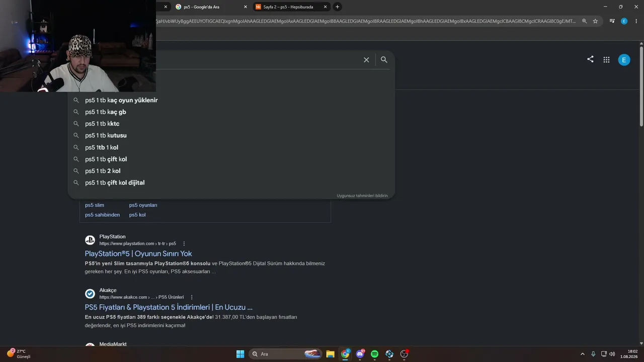The image size is (644, 362).
Task: Click the playstation.com URL breadcrumb text
Action: (x=137, y=244)
